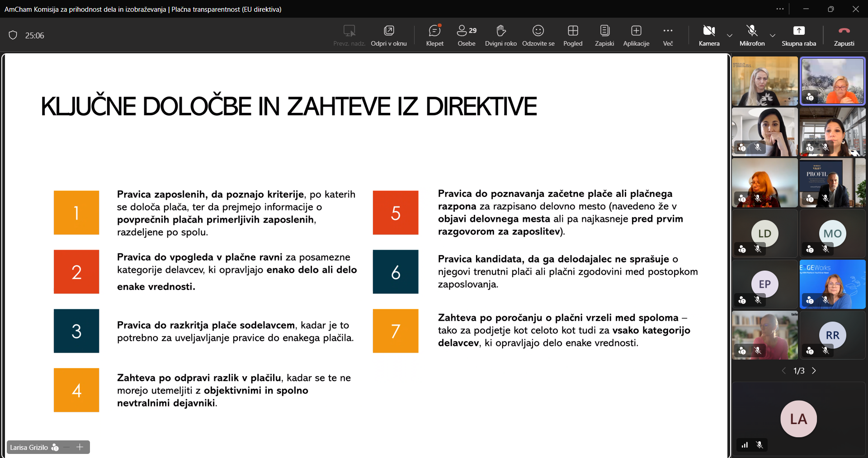Viewport: 868px width, 458px height.
Task: Expand the microphone options arrow
Action: point(773,35)
